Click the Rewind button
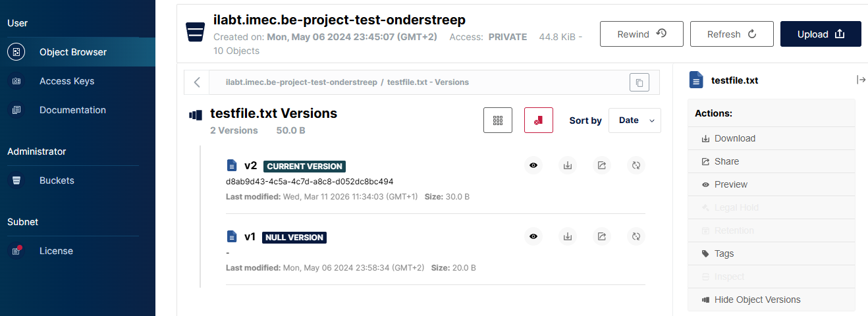The width and height of the screenshot is (868, 316). tap(641, 34)
